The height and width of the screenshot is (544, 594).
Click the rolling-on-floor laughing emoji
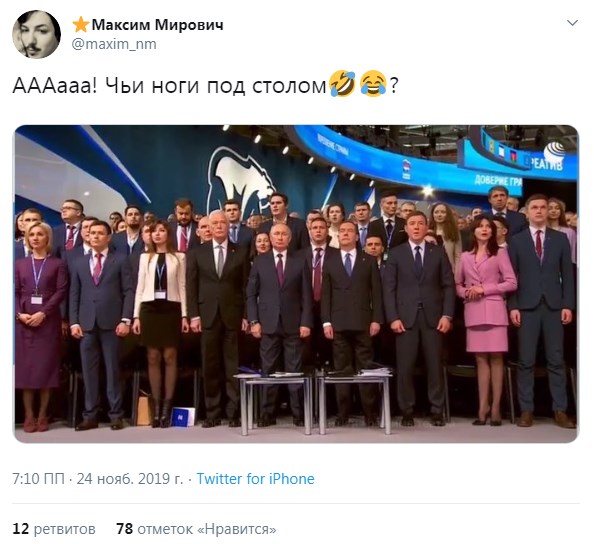[343, 84]
